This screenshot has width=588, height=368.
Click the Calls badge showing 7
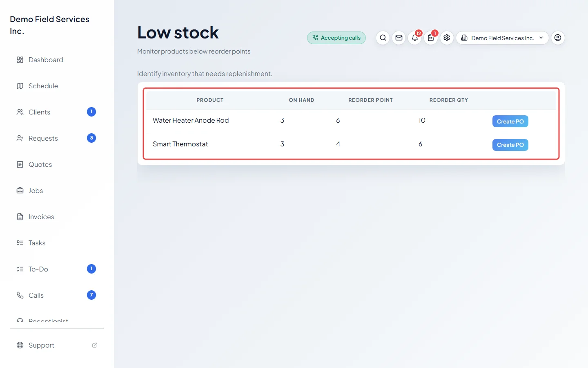91,295
